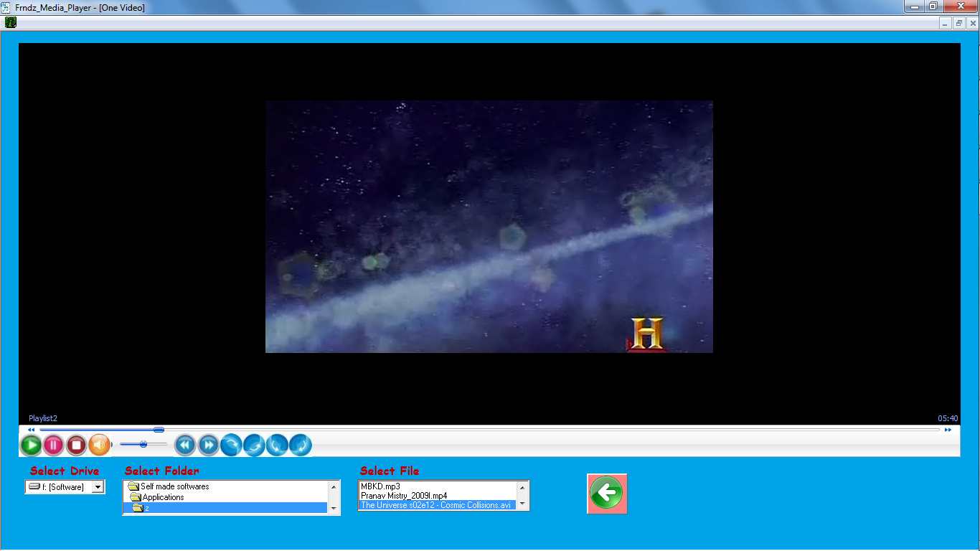Click the circular-arrow icon next to Fast Forward
This screenshot has width=980, height=551.
point(231,446)
